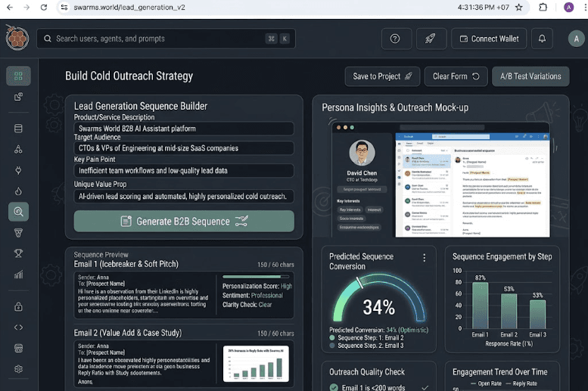
Task: Click the Target Audience input field
Action: point(184,148)
